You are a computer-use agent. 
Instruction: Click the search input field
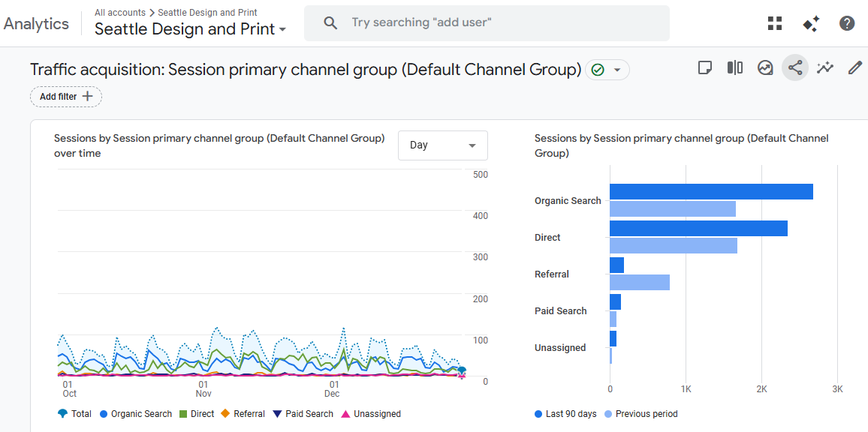(503, 23)
